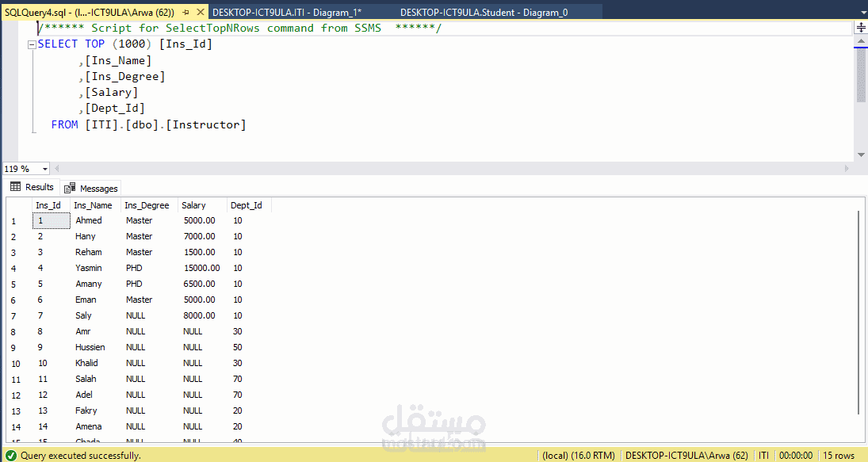
Task: Switch to the ITI Diagram_1 tab
Action: (x=287, y=12)
